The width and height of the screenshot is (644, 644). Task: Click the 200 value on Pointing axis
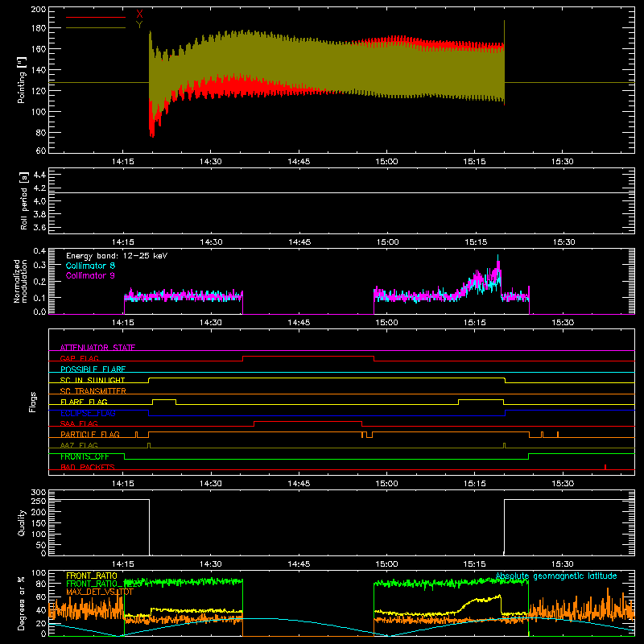(39, 10)
